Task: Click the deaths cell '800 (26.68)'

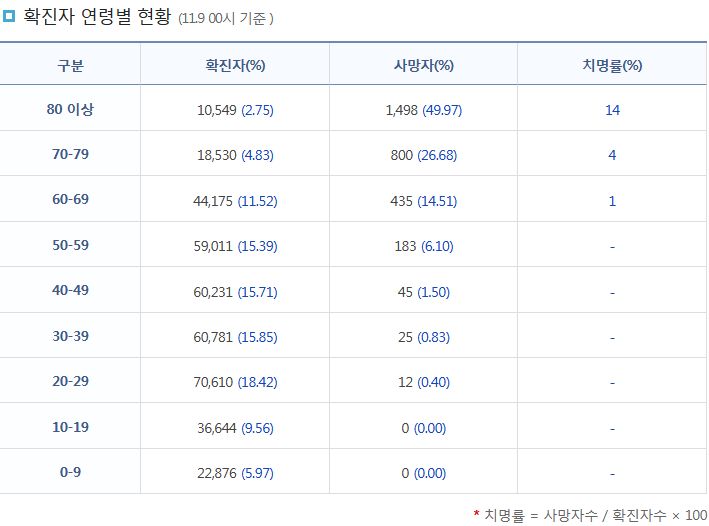Action: pos(424,156)
